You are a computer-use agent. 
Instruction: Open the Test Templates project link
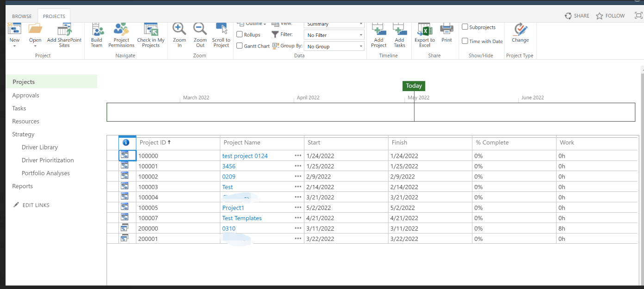tap(242, 218)
